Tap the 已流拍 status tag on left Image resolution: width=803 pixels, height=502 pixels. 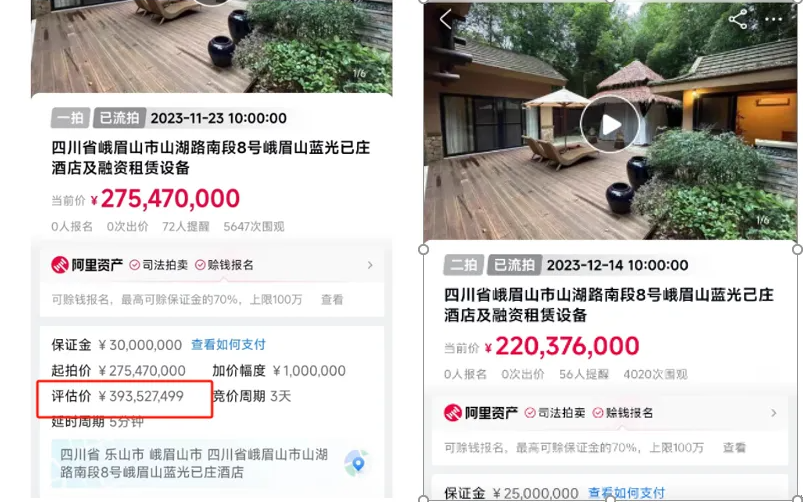119,118
